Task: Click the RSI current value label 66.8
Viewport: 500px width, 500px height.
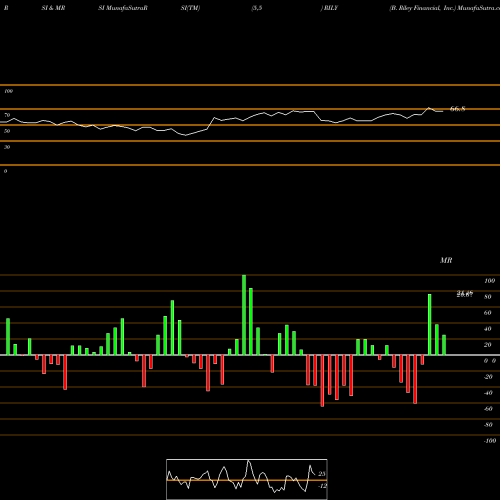Action: tap(457, 109)
